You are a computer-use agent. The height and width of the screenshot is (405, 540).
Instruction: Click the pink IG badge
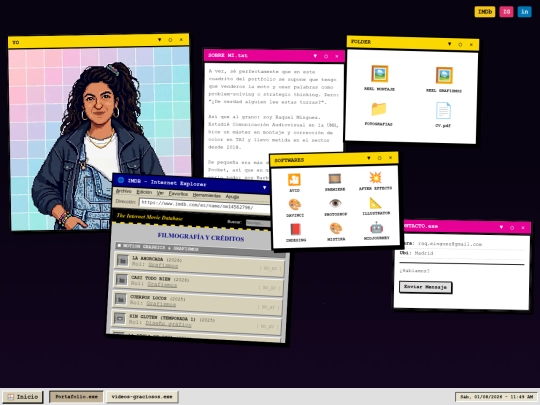coord(506,12)
